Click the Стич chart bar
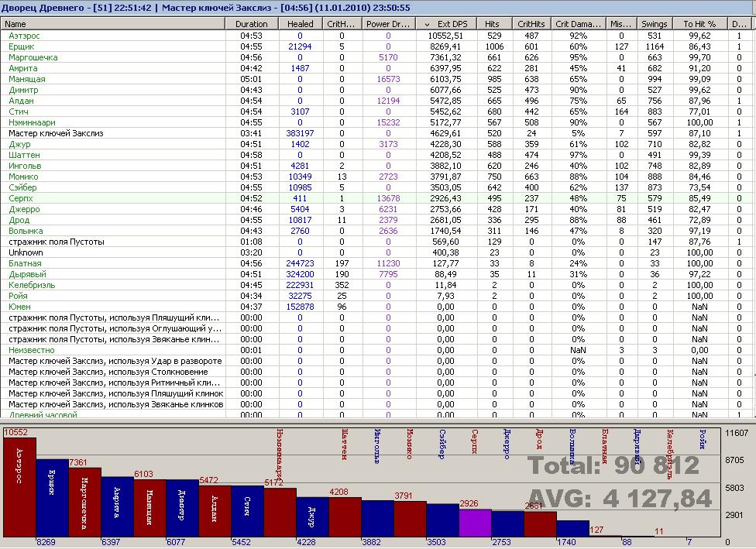The width and height of the screenshot is (756, 549). click(x=247, y=511)
